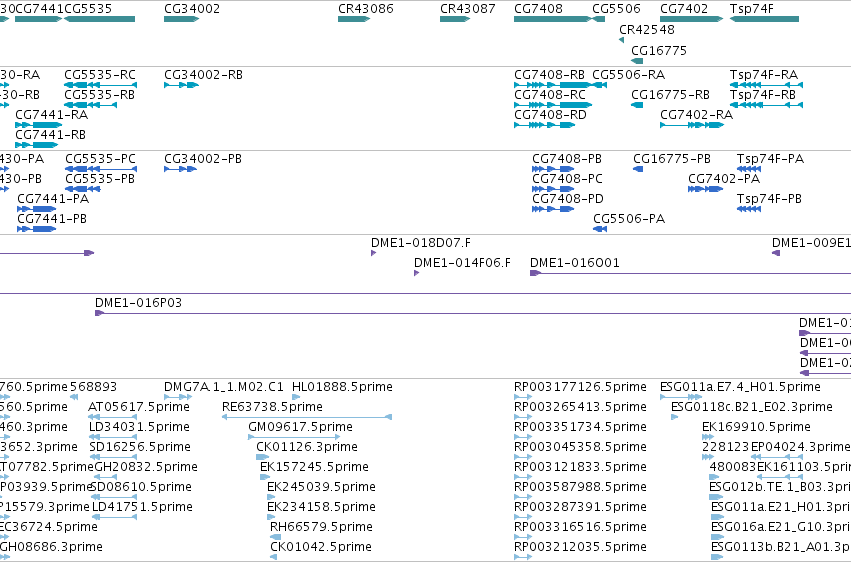Screen dimensions: 851x562
Task: Select the CG34002 gene feature
Action: pos(182,19)
